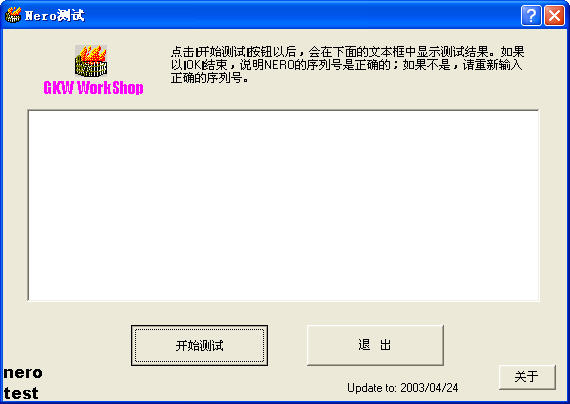The width and height of the screenshot is (570, 404).
Task: Click the Nero flame icon in title bar
Action: tap(13, 15)
